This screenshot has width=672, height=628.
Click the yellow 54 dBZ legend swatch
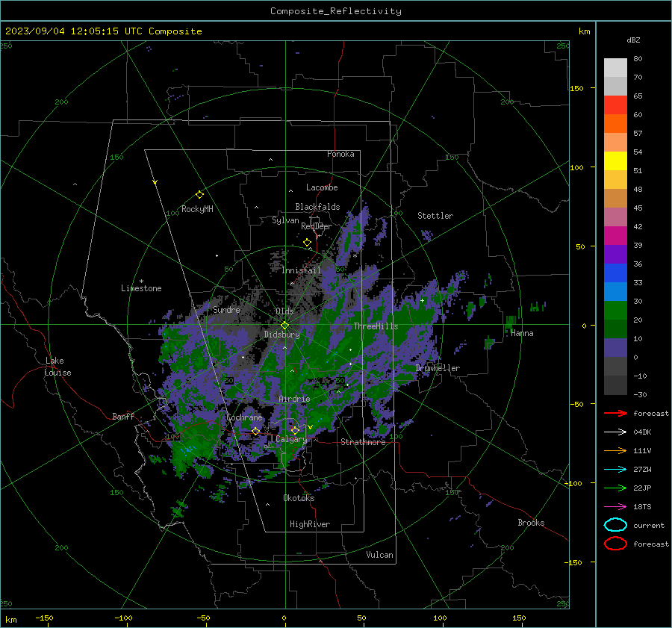pos(615,161)
